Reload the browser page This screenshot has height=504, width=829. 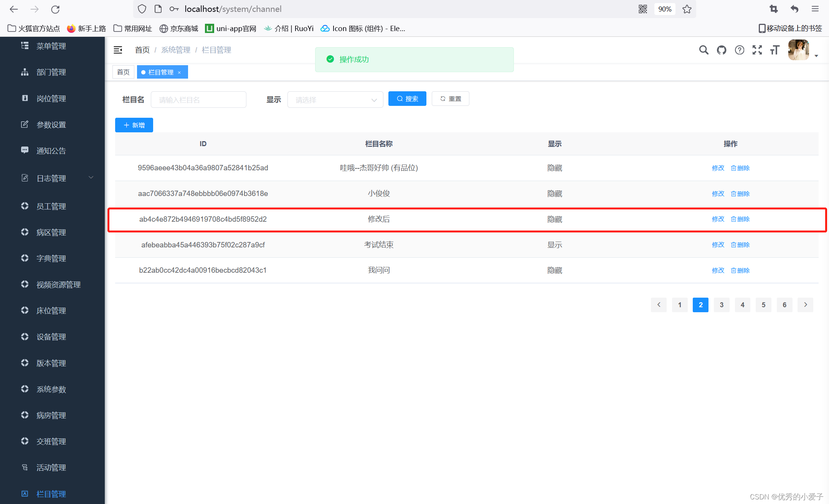click(55, 9)
